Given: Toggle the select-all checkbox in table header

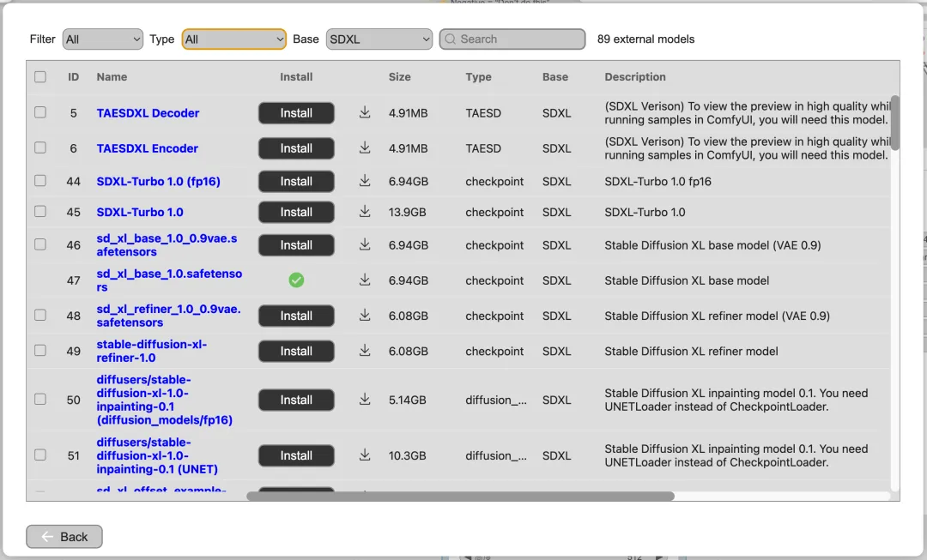Looking at the screenshot, I should (x=40, y=77).
